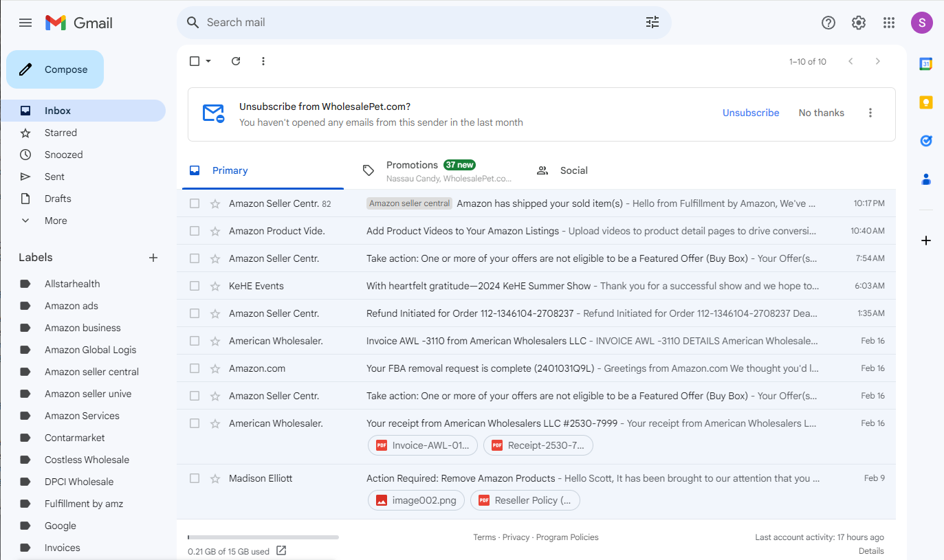
Task: Open the Program Policies link
Action: coord(567,537)
